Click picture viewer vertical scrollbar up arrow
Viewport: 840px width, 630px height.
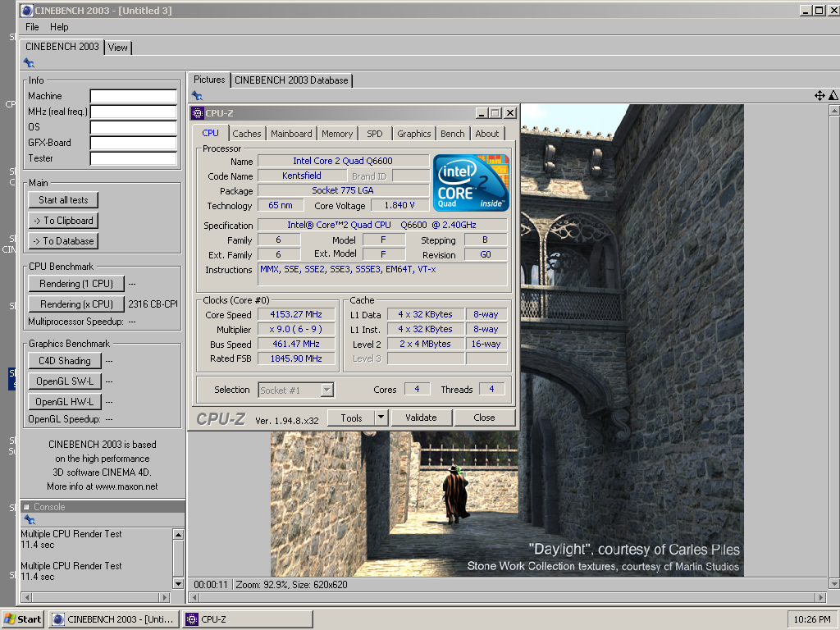click(x=833, y=110)
